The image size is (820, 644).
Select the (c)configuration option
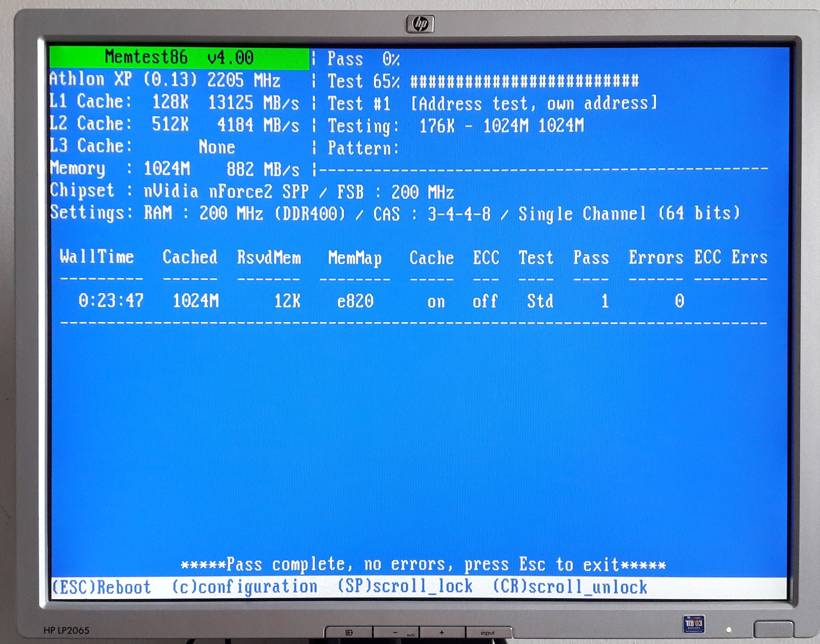pos(244,587)
